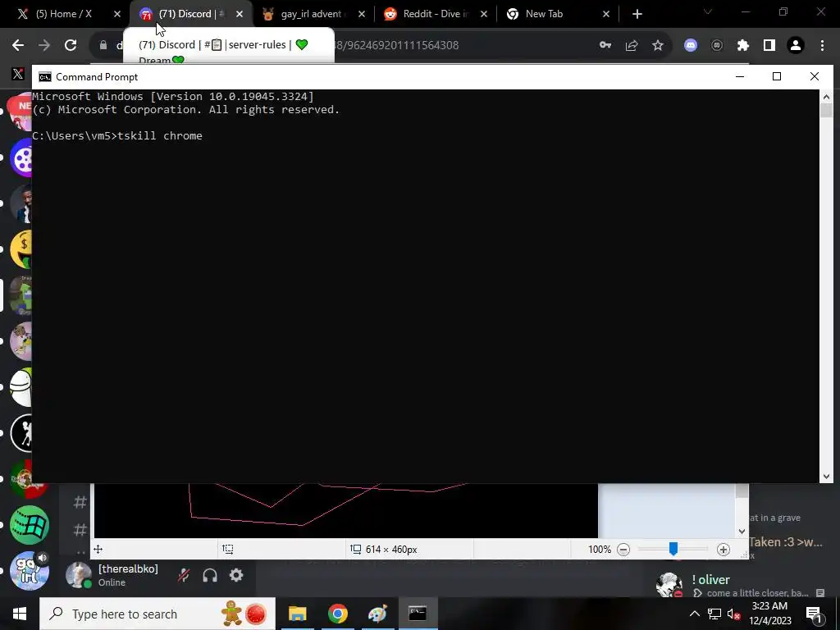
Task: Open the Chrome profile menu
Action: click(796, 45)
